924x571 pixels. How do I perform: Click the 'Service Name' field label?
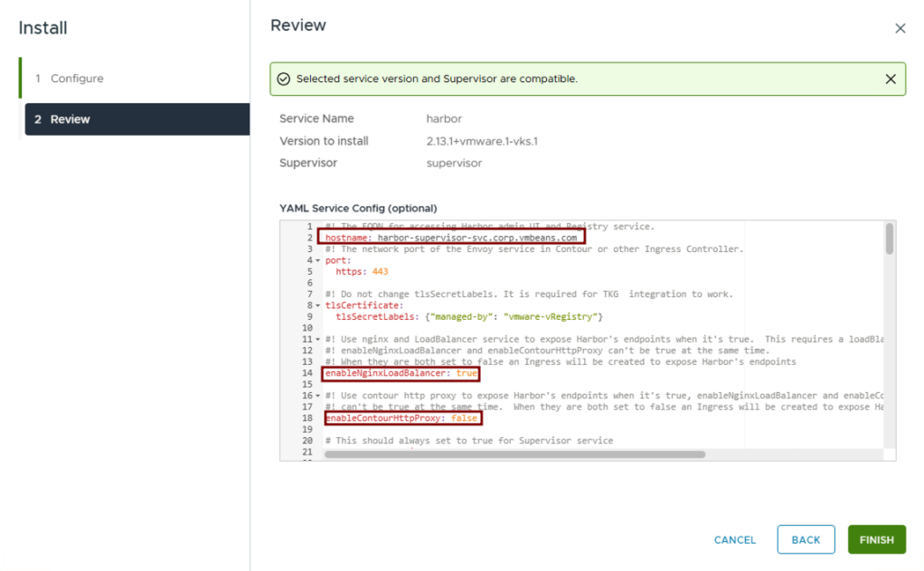click(x=316, y=119)
